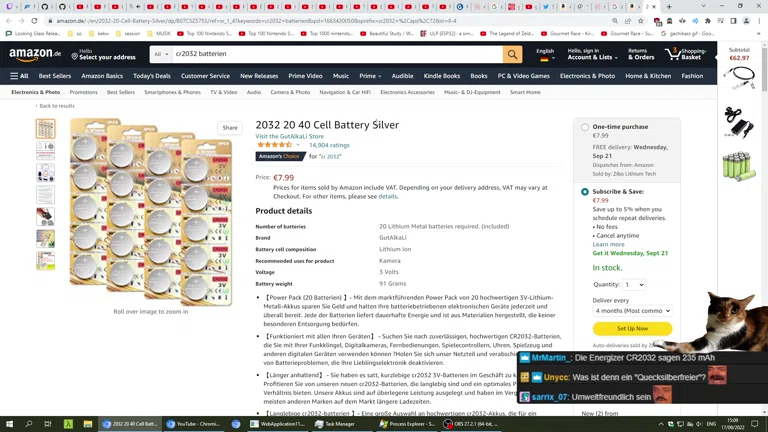
Task: Open OBS from the taskbar
Action: pyautogui.click(x=470, y=424)
